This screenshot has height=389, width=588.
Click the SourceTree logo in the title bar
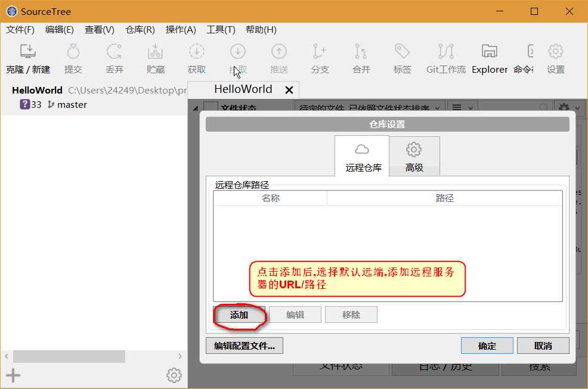pyautogui.click(x=11, y=11)
